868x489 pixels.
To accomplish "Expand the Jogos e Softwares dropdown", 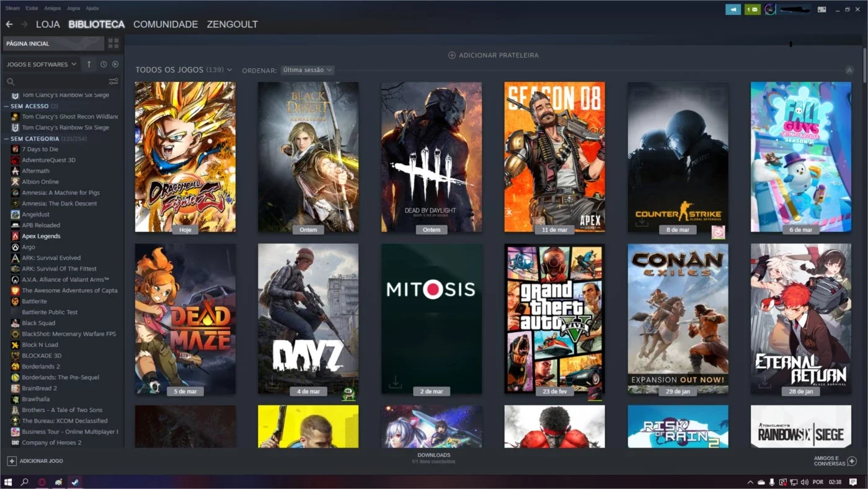I will (x=42, y=65).
